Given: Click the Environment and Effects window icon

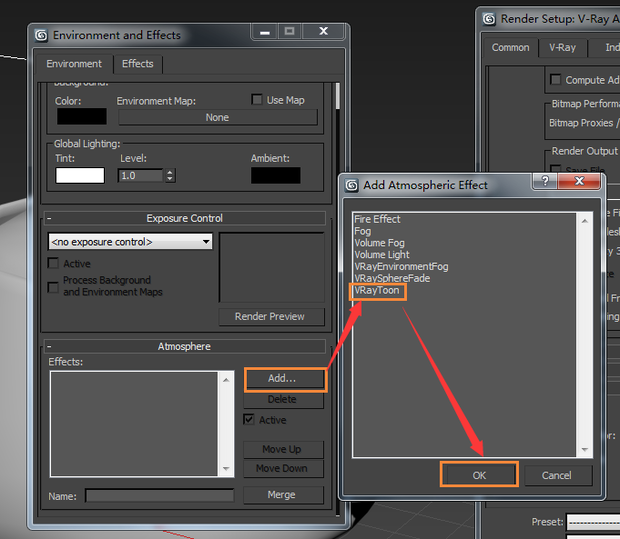Looking at the screenshot, I should (x=41, y=35).
